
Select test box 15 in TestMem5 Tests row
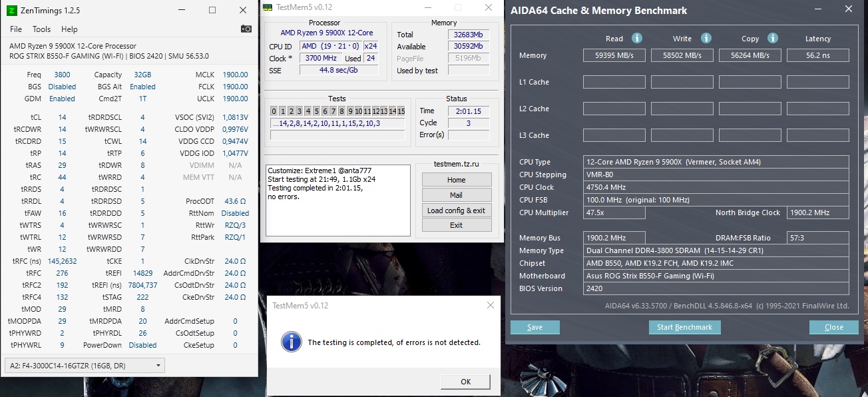(x=401, y=111)
